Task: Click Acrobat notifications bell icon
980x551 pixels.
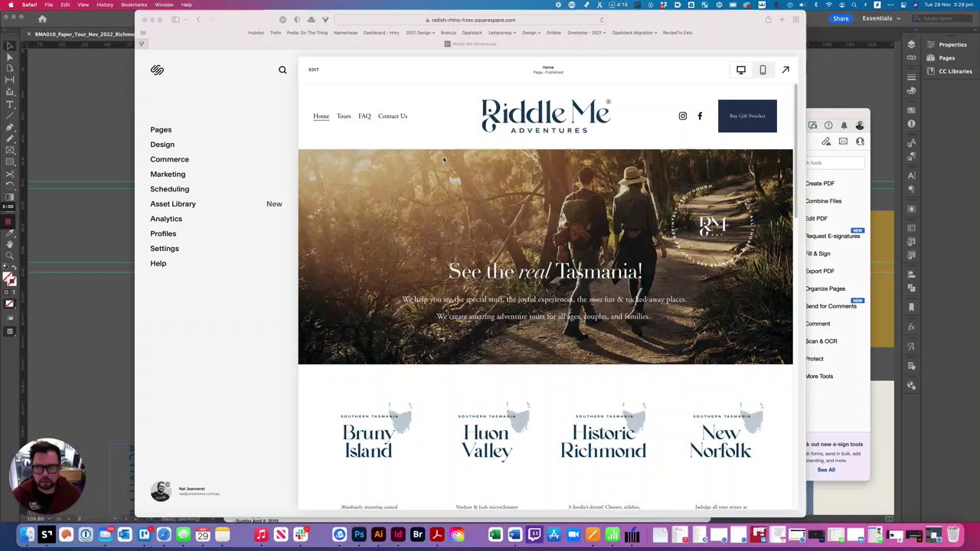Action: [x=844, y=126]
